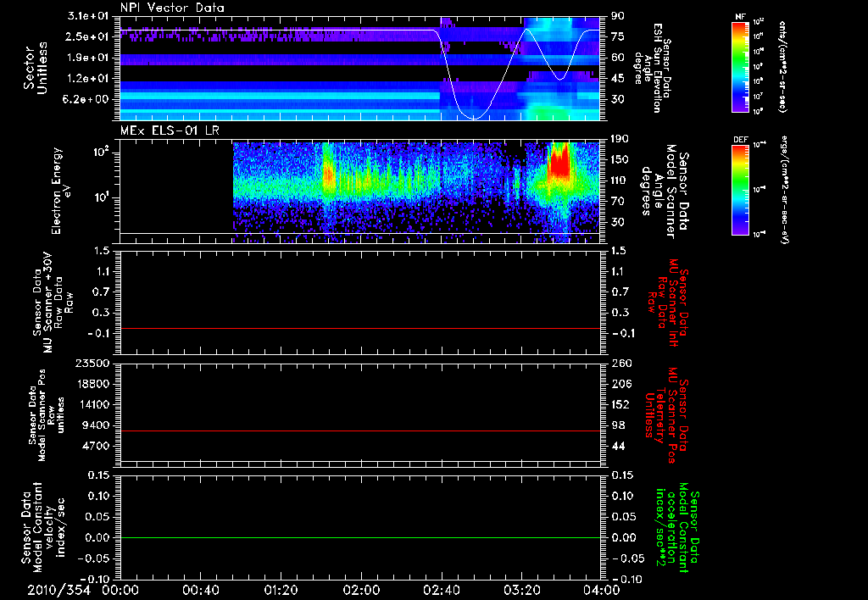
Task: Select the 'NF' color bar label
Action: pos(740,17)
